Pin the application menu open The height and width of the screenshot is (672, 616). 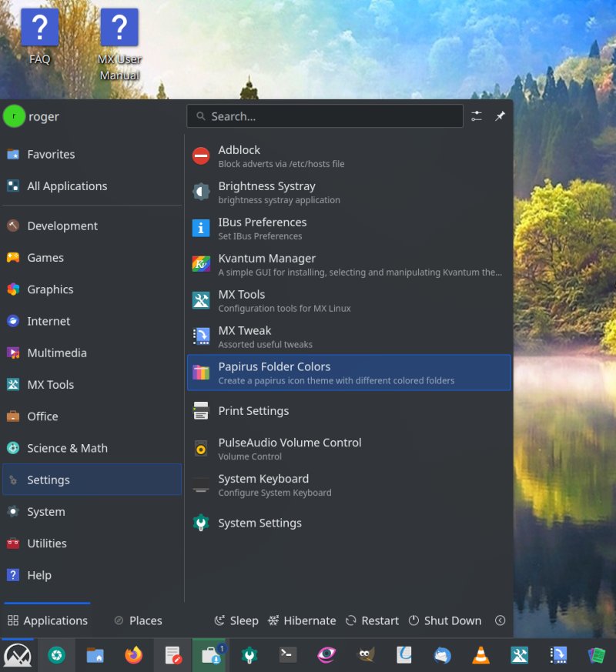(x=500, y=116)
